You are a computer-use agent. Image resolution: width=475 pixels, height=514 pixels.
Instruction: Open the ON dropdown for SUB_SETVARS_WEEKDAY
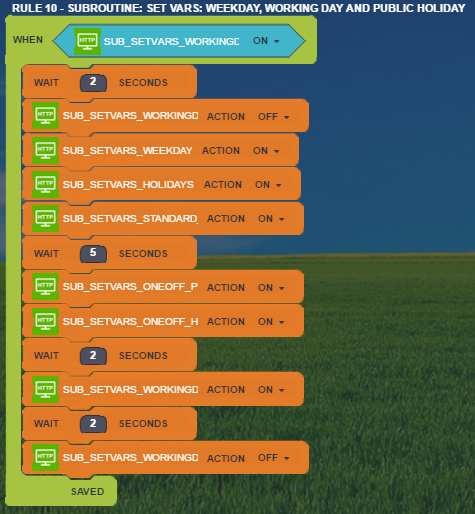[266, 150]
